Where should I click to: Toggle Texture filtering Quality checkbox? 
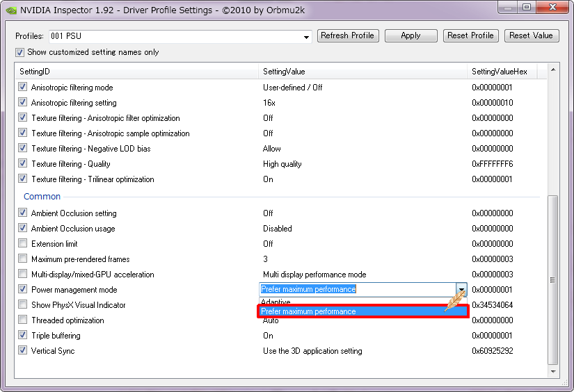coord(23,163)
